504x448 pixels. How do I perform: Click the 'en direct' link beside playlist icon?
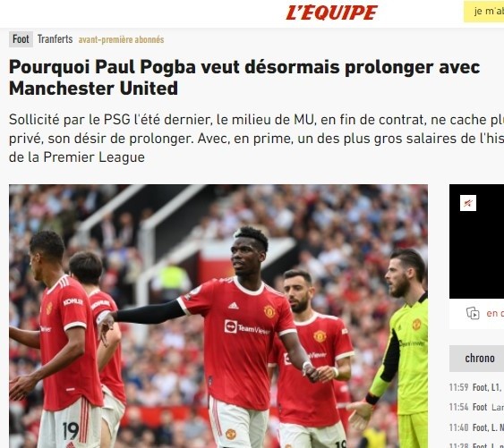pos(495,313)
